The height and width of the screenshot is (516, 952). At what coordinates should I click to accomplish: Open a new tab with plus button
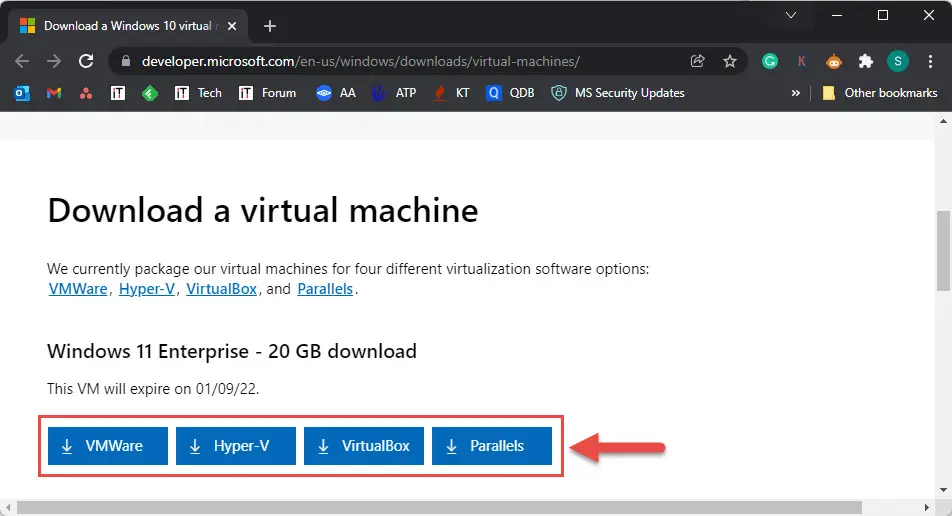point(270,26)
